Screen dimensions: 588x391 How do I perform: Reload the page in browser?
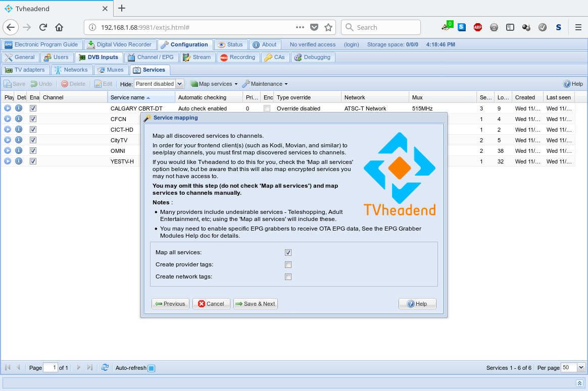(43, 27)
